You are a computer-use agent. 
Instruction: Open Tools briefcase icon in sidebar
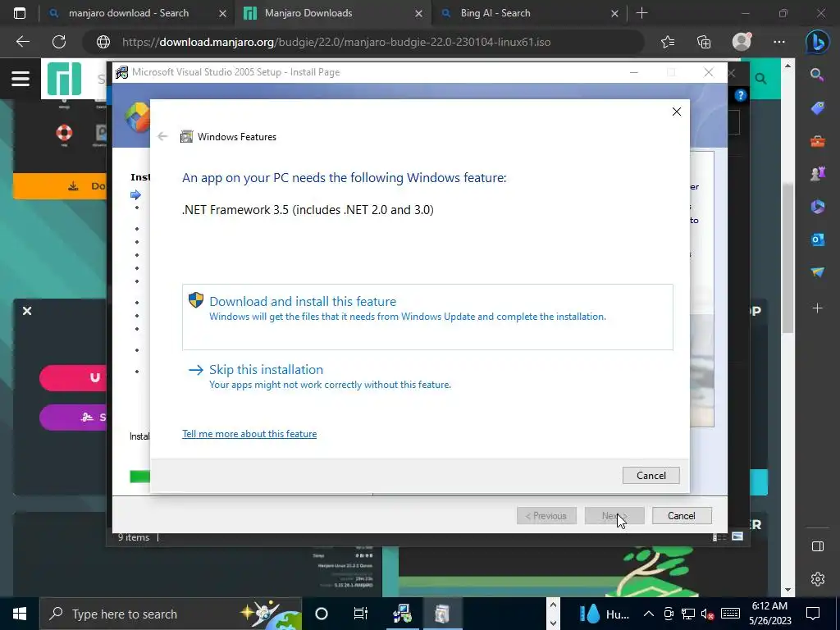coord(818,141)
